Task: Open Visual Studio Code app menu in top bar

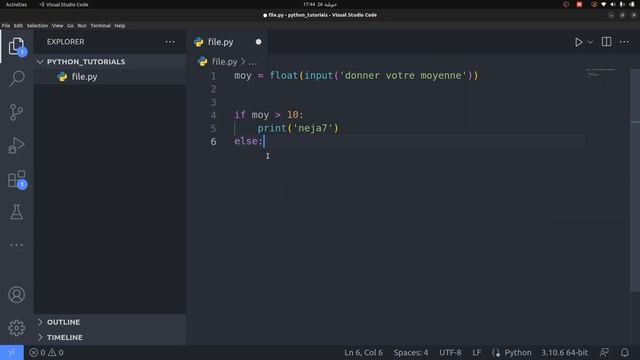Action: click(64, 4)
